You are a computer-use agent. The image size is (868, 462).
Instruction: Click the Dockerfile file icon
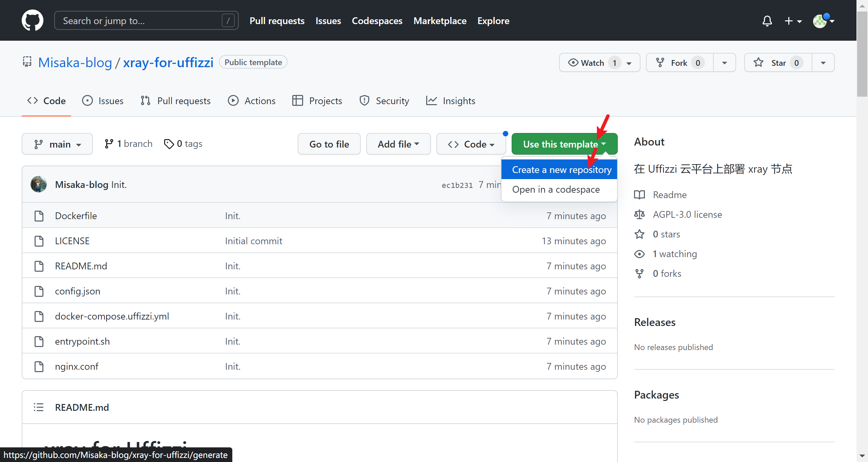[x=39, y=216]
